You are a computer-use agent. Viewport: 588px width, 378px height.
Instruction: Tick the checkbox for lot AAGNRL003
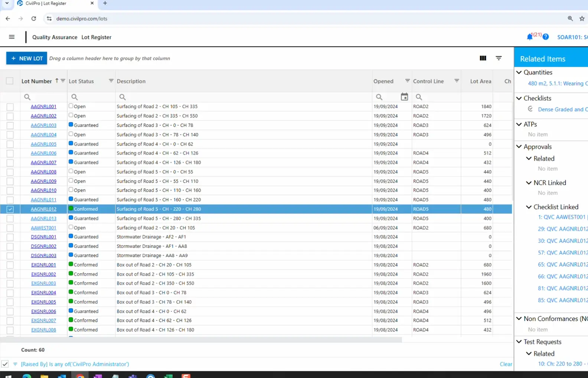click(x=10, y=125)
